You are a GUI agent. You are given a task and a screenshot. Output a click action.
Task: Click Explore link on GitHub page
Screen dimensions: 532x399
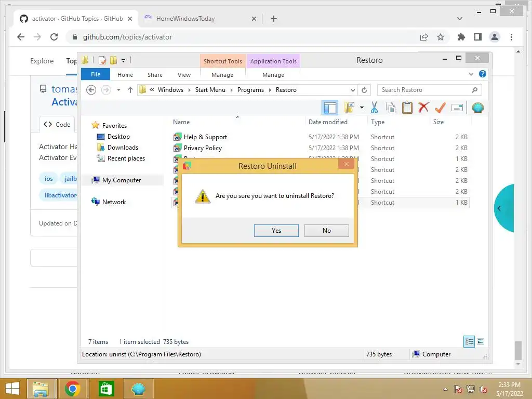42,61
